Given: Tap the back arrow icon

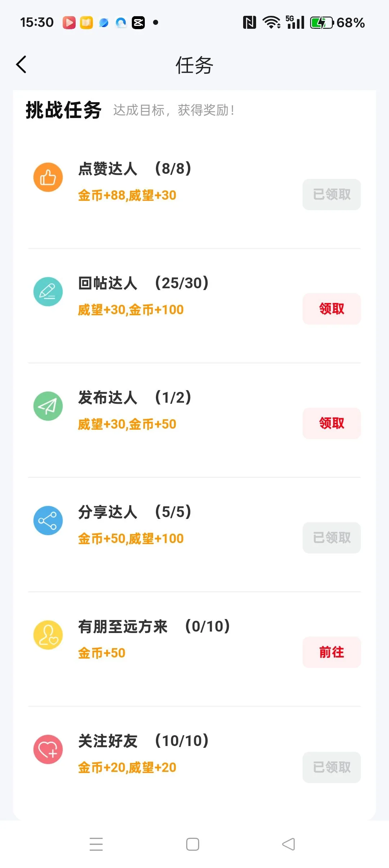Looking at the screenshot, I should click(x=22, y=65).
